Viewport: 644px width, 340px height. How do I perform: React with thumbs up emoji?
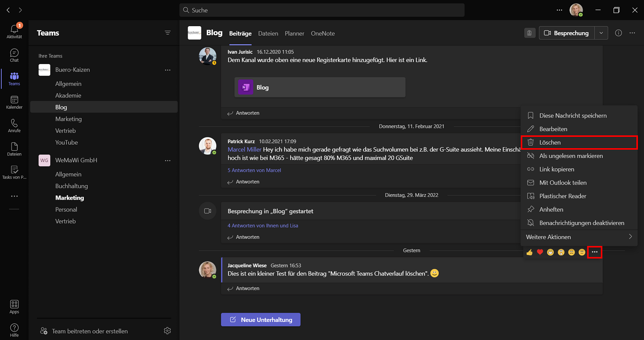pyautogui.click(x=529, y=252)
